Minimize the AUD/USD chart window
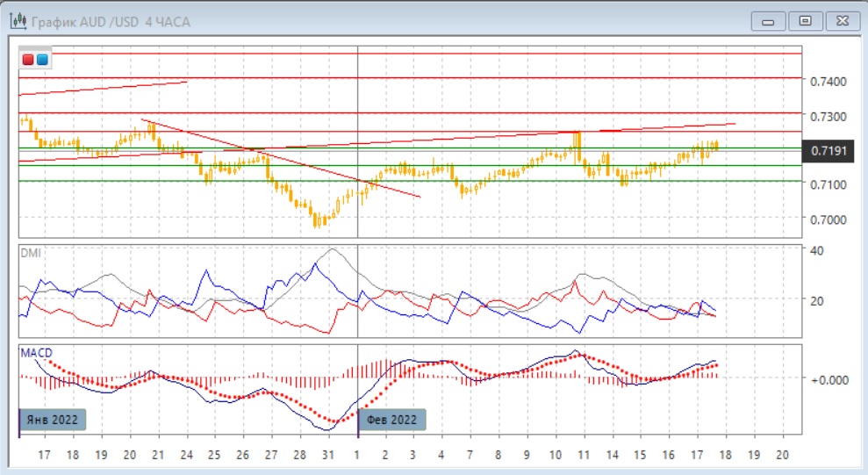This screenshot has height=475, width=868. 768,22
